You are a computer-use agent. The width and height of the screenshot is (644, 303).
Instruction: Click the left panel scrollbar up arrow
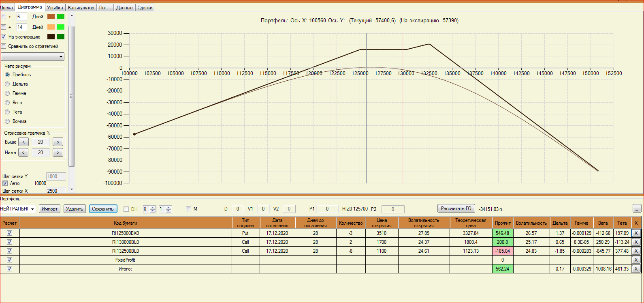click(72, 15)
